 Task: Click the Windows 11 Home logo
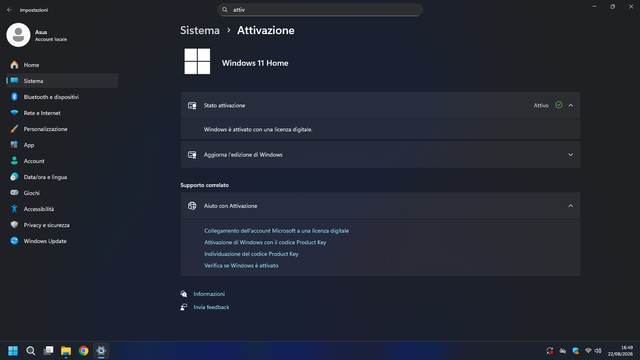(x=197, y=61)
